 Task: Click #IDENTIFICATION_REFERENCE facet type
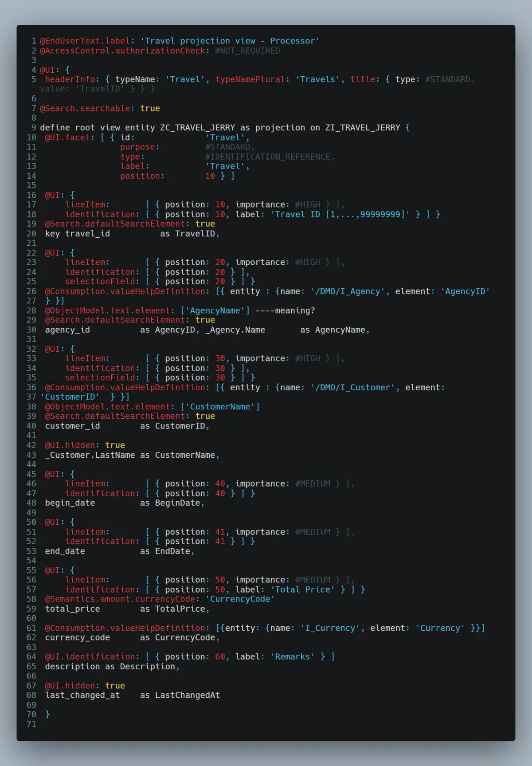pos(267,157)
